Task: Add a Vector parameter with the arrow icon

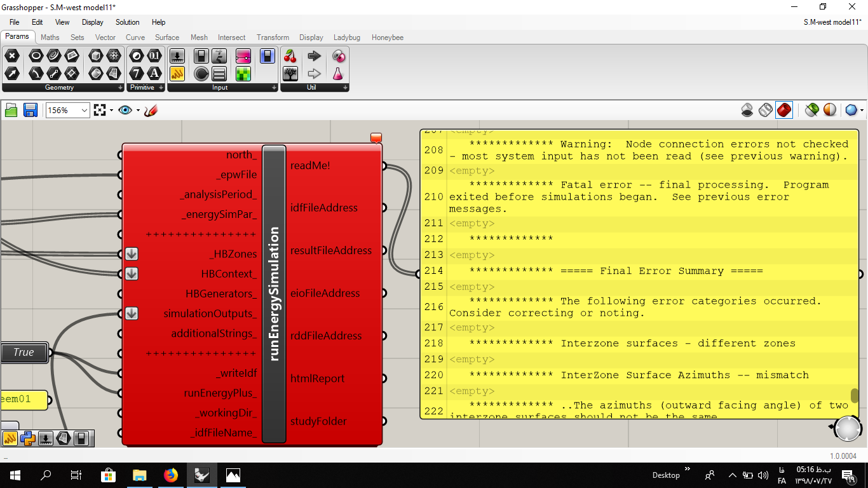Action: [11, 74]
